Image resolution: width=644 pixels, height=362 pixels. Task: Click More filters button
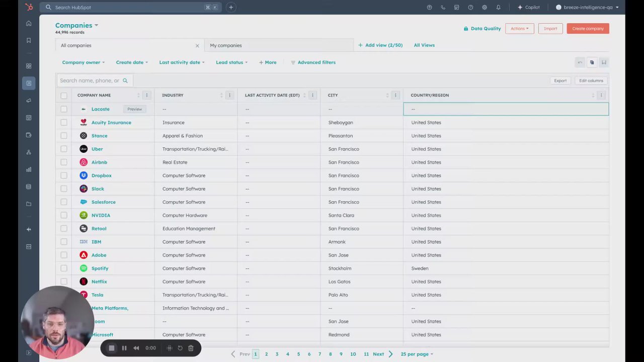[x=268, y=62]
